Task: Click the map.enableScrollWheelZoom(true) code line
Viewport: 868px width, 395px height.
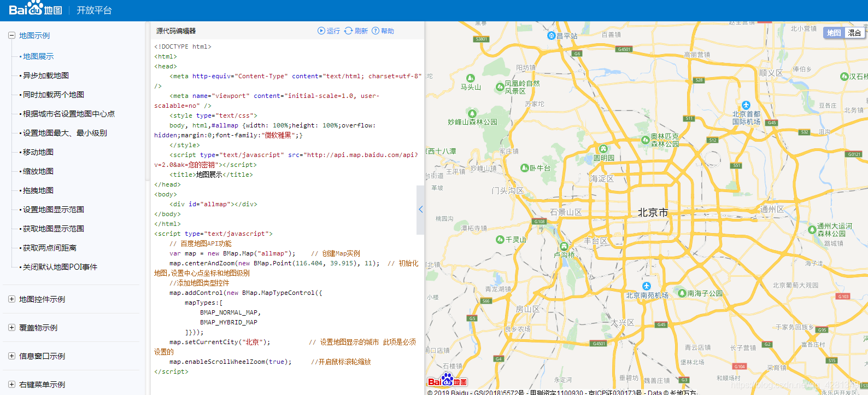Action: tap(231, 362)
